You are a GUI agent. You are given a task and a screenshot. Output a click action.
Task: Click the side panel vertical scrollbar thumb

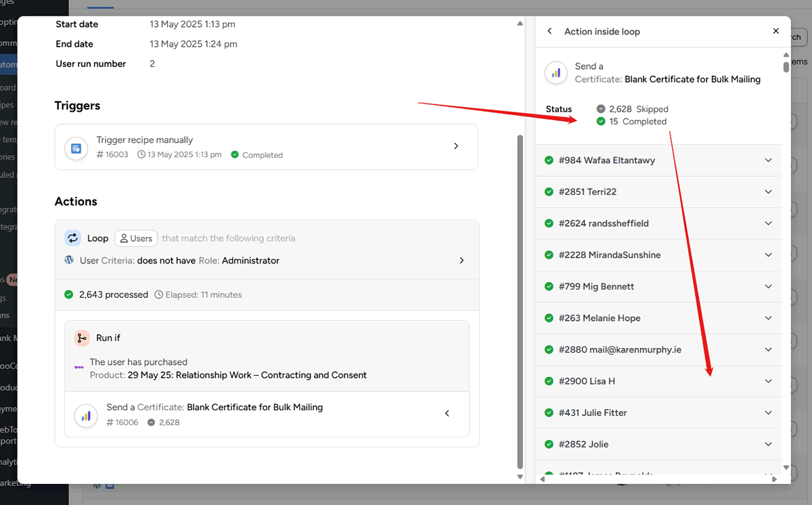pos(786,67)
